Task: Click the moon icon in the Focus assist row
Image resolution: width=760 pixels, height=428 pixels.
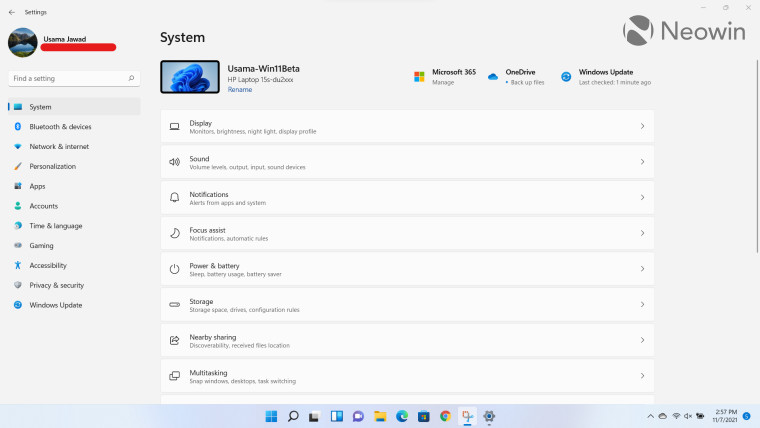Action: click(x=174, y=233)
